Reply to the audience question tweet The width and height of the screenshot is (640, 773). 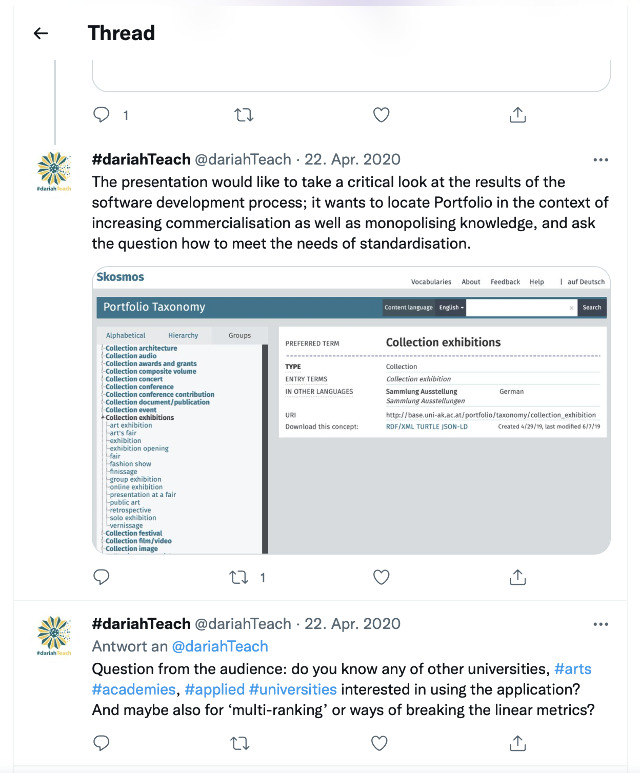click(101, 742)
